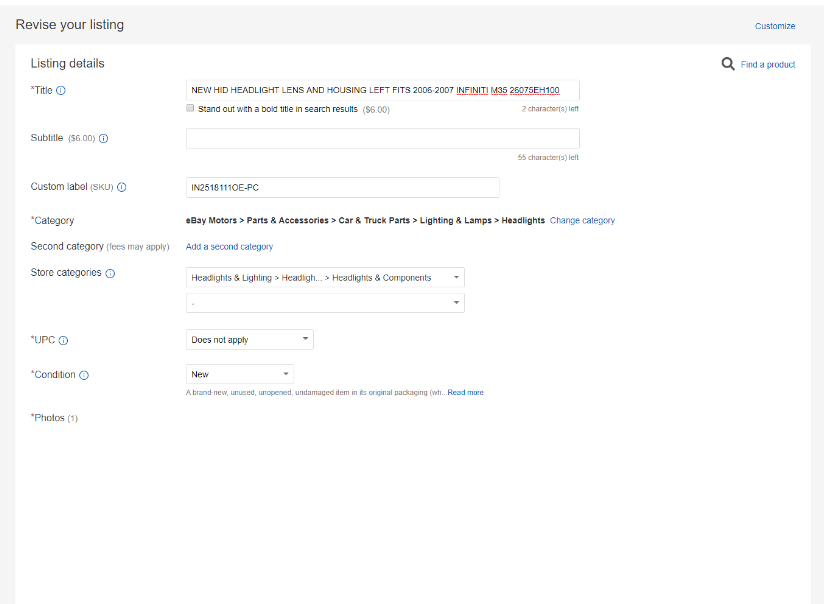
Task: Click the UPC info icon
Action: (x=65, y=339)
